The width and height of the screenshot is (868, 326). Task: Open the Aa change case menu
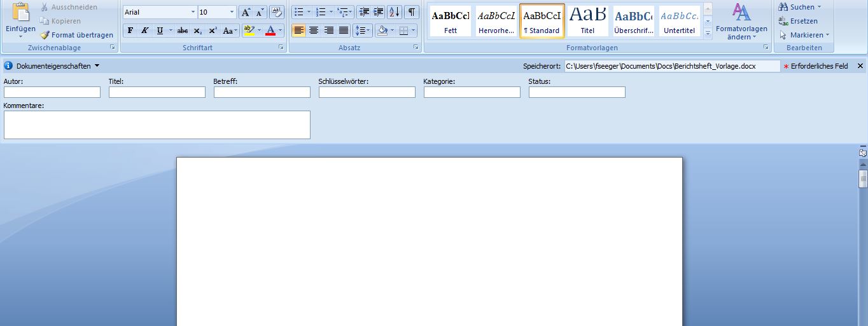230,31
